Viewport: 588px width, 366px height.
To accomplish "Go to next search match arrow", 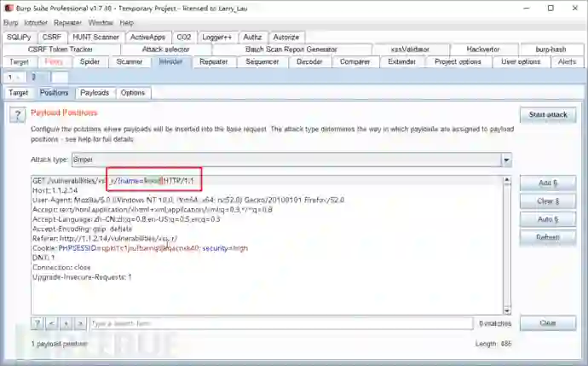I will (x=80, y=323).
